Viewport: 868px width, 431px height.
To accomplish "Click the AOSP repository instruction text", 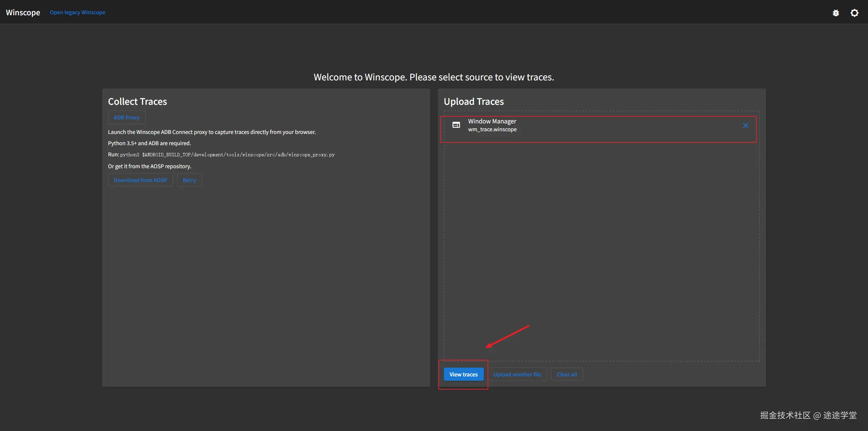I will pos(150,166).
